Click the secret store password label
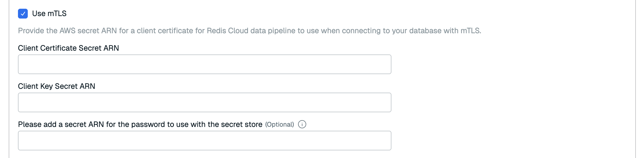The width and height of the screenshot is (644, 158). pyautogui.click(x=140, y=124)
